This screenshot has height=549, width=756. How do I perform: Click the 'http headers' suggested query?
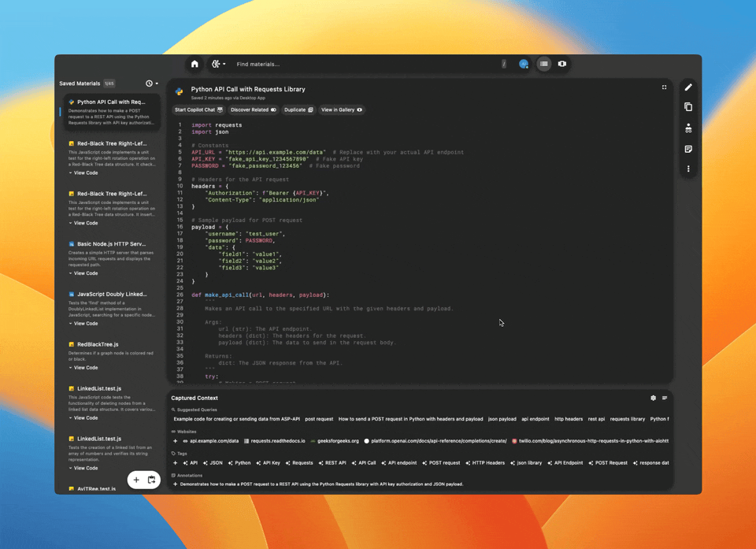[x=569, y=419]
